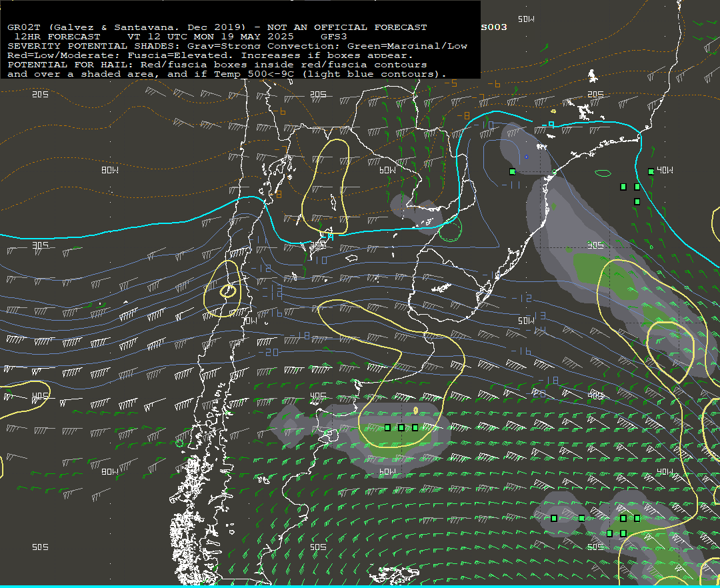The width and height of the screenshot is (720, 588).
Task: Click the green ellipse contour off Brazil's coast
Action: coord(603,173)
